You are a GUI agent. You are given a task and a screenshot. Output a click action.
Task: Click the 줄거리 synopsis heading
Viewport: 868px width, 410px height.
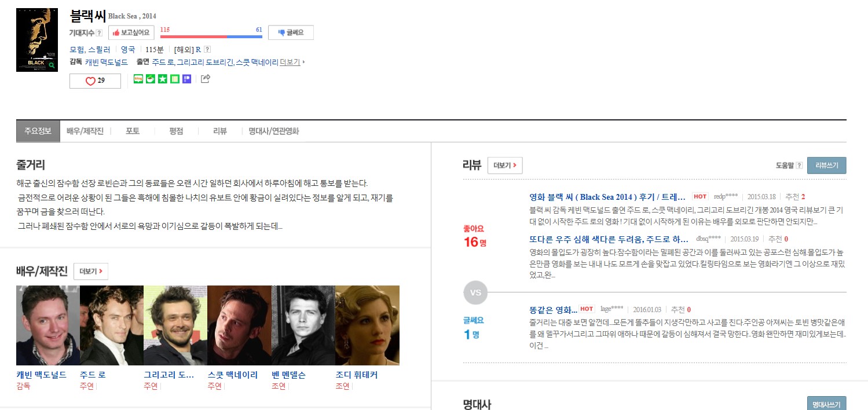[31, 165]
